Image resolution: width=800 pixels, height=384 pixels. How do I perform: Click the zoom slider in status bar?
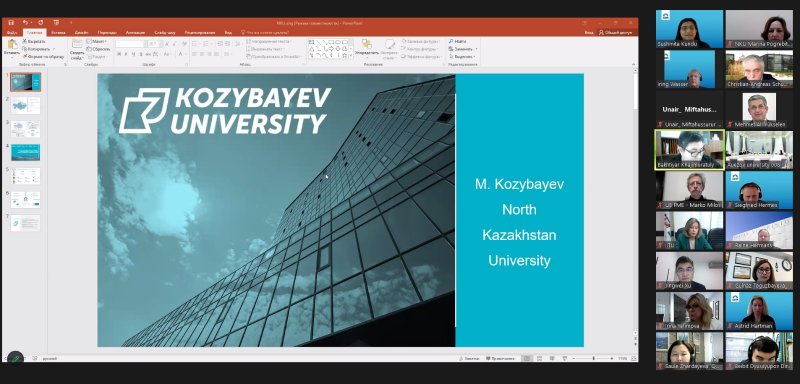(593, 359)
